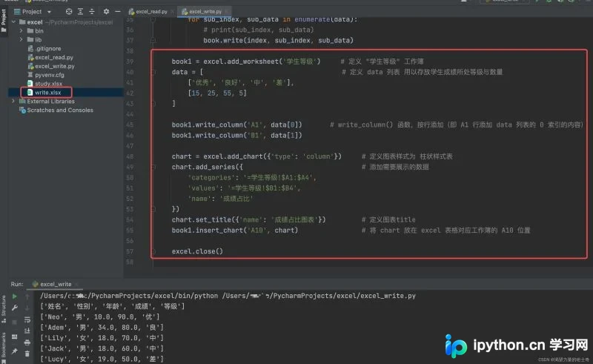
Task: Clear console output with trash icon
Action: (27, 354)
